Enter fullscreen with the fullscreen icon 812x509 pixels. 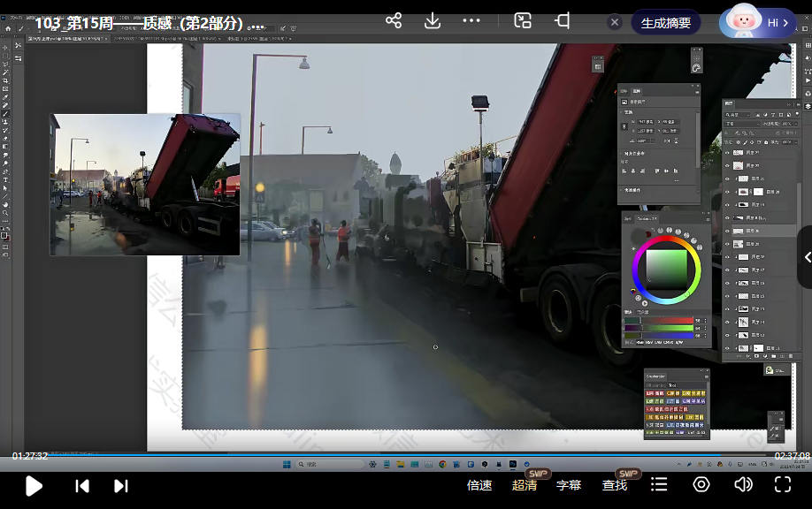click(783, 484)
